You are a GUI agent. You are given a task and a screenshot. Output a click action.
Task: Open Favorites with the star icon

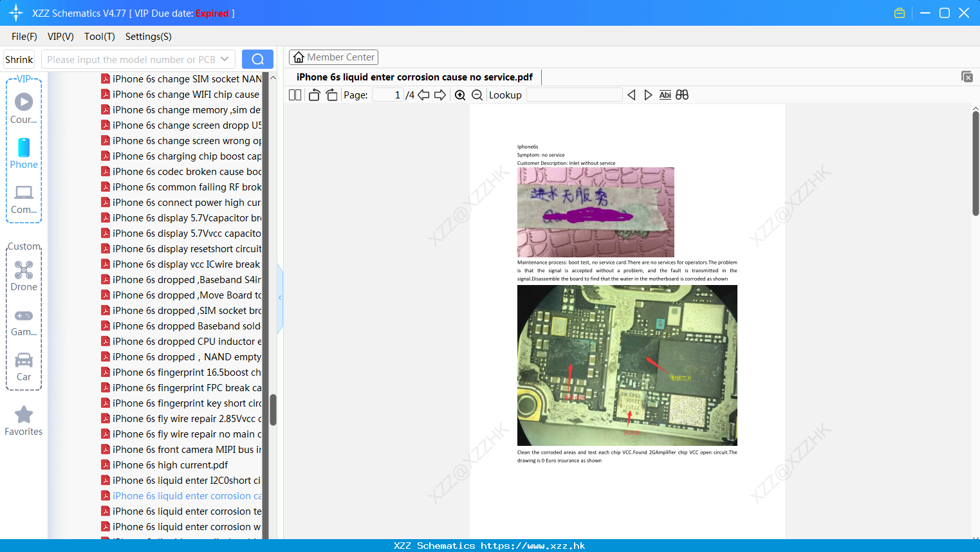(24, 421)
